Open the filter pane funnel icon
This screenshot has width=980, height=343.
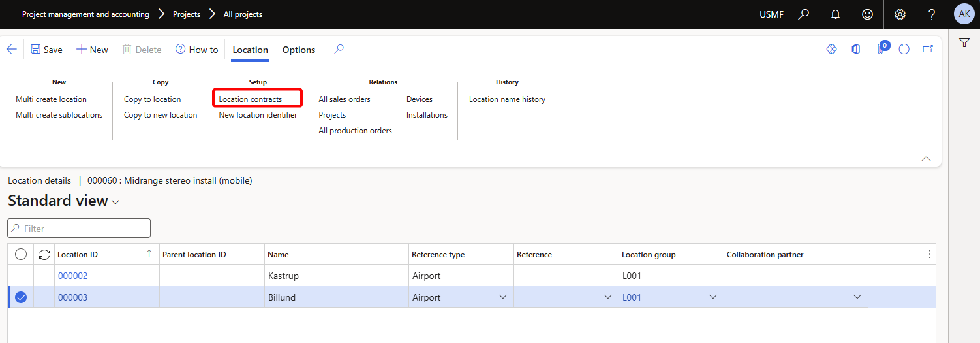964,42
